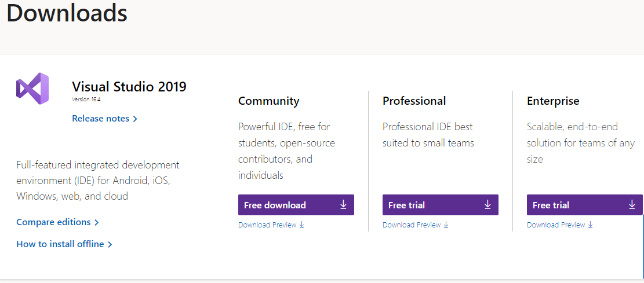Screen dimensions: 644x283
Task: Click download arrow icon on Professional Free trial
Action: coord(487,205)
